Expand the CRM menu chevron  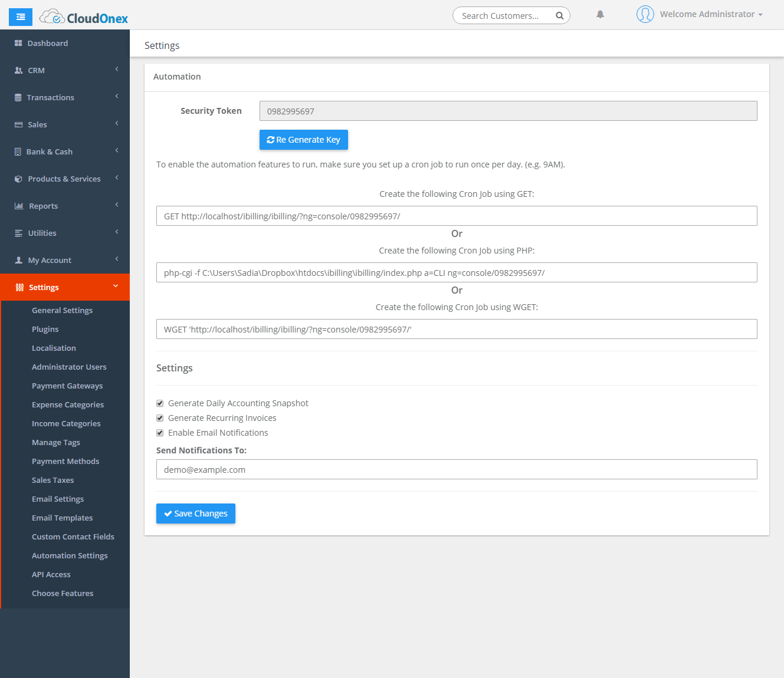117,69
